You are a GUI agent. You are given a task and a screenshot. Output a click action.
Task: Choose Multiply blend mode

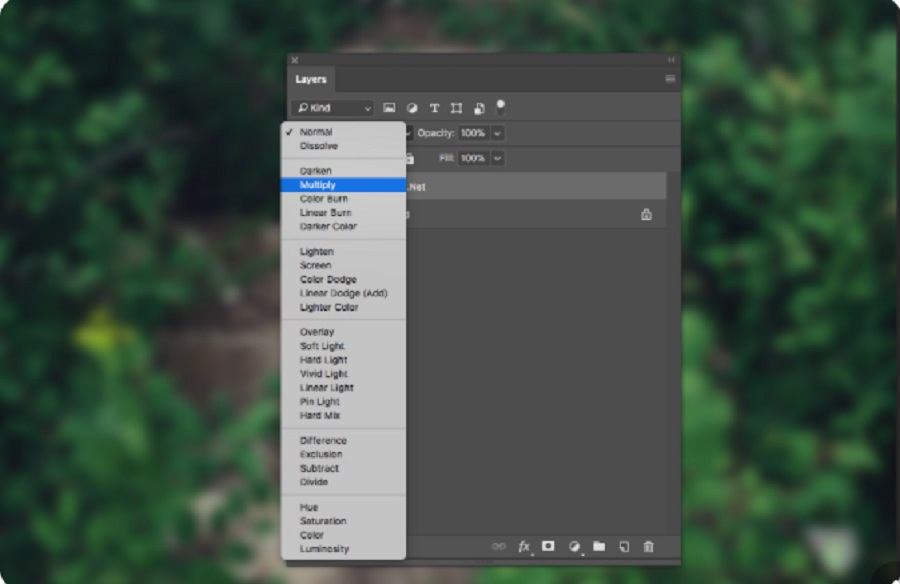[318, 185]
